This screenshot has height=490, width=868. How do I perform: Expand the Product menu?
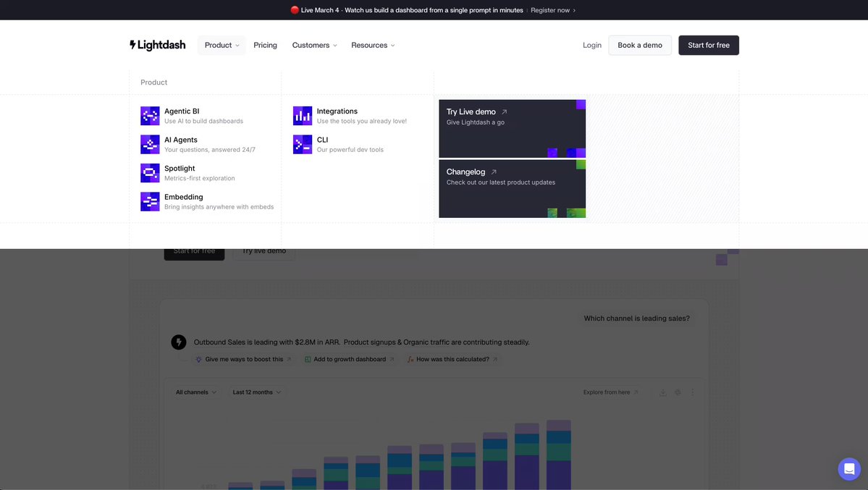click(222, 46)
